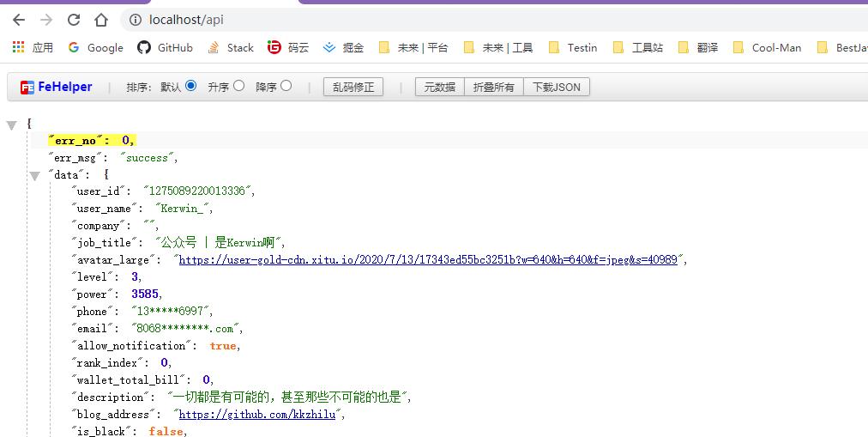The image size is (868, 437).
Task: Click the power value 3585
Action: [x=145, y=294]
